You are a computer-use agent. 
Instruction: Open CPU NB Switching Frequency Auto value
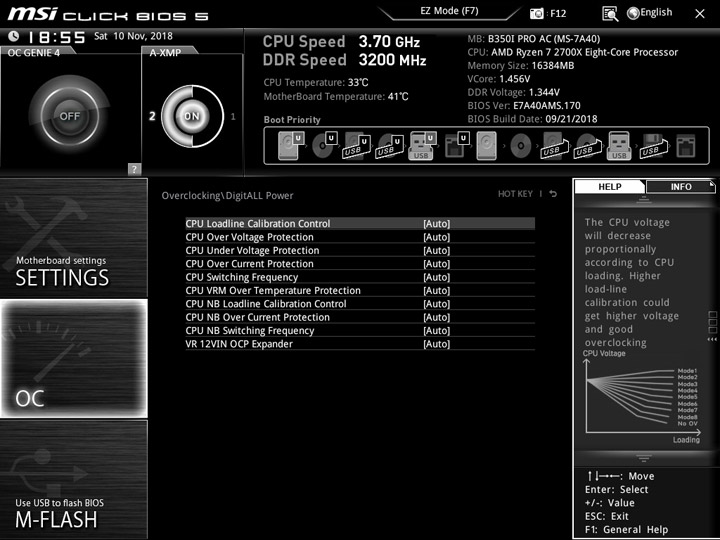click(437, 330)
